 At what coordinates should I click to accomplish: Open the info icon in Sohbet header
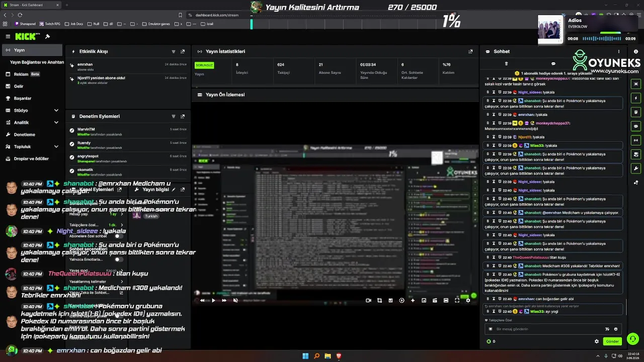(x=636, y=51)
